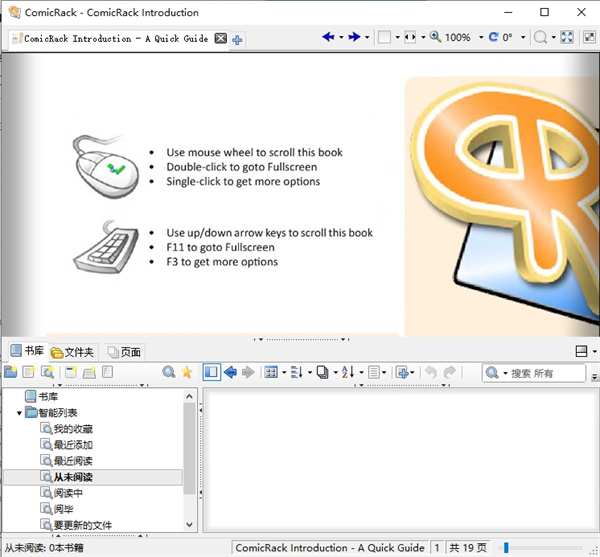Toggle the magnifier tool in reader toolbar

[x=540, y=37]
